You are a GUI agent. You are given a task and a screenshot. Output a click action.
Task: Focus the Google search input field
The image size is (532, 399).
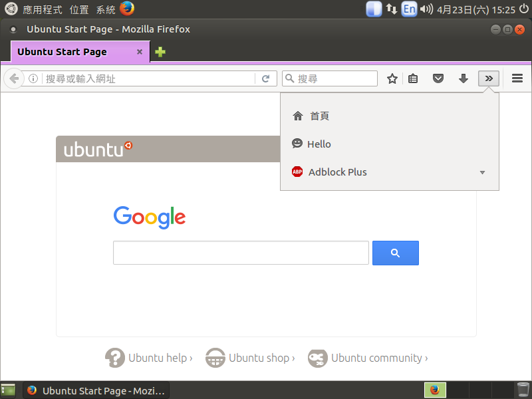241,253
